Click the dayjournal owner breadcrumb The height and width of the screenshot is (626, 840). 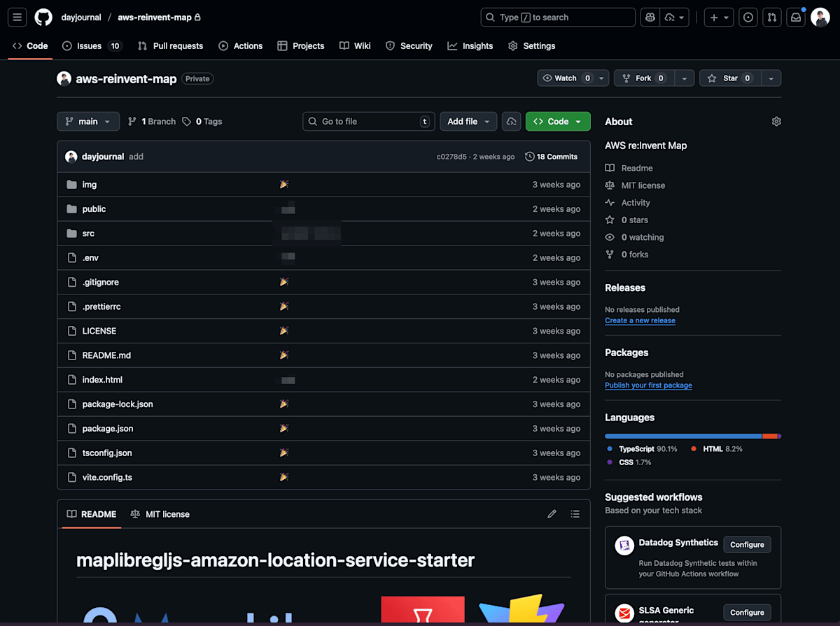pos(80,17)
